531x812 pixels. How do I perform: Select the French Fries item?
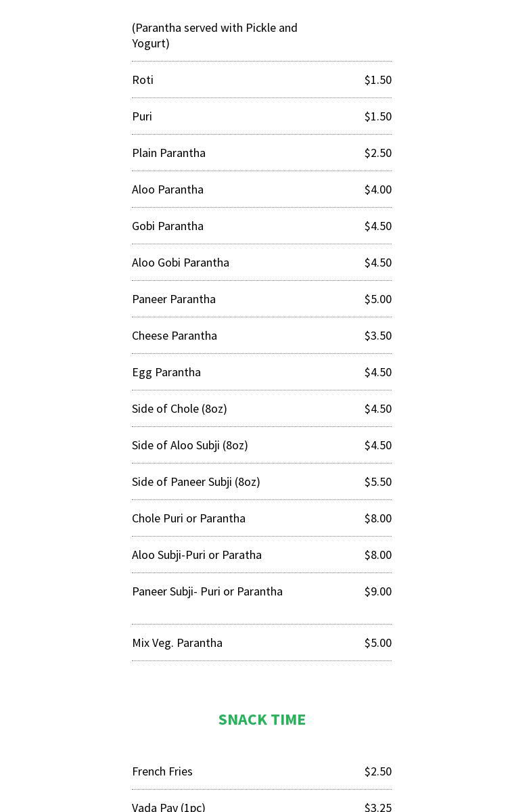[x=162, y=771]
